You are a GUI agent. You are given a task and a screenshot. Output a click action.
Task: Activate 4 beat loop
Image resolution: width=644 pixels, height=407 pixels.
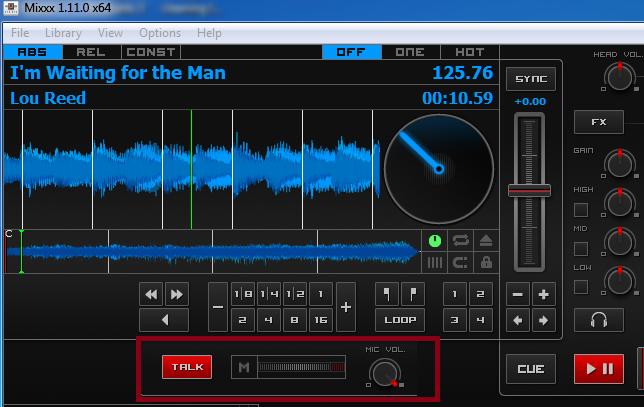(269, 320)
